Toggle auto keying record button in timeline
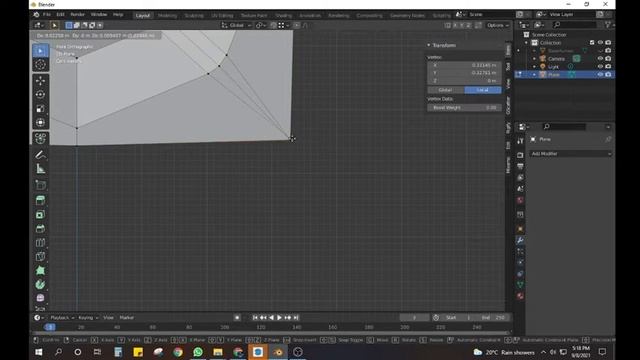This screenshot has width=640, height=360. (237, 318)
